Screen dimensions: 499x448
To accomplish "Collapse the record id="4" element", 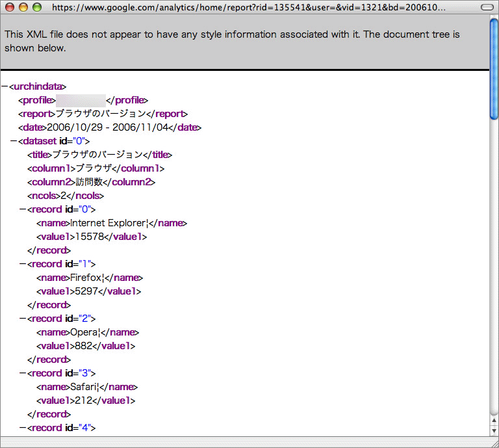I will tap(23, 428).
